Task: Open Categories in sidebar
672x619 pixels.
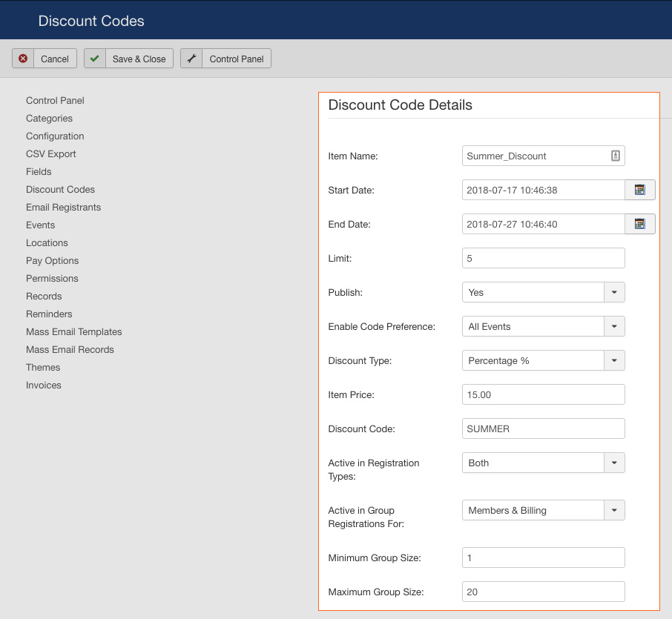Action: [x=49, y=118]
